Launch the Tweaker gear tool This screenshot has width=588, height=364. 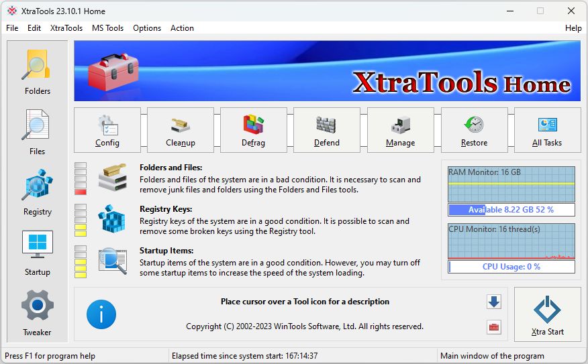pyautogui.click(x=37, y=313)
